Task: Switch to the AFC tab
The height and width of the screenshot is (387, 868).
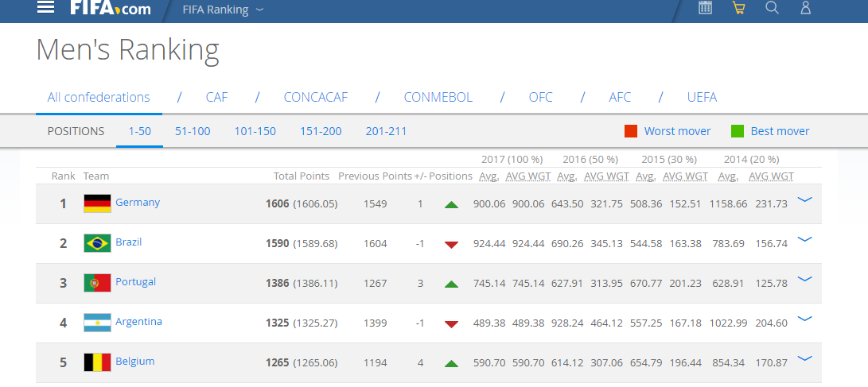Action: 620,97
